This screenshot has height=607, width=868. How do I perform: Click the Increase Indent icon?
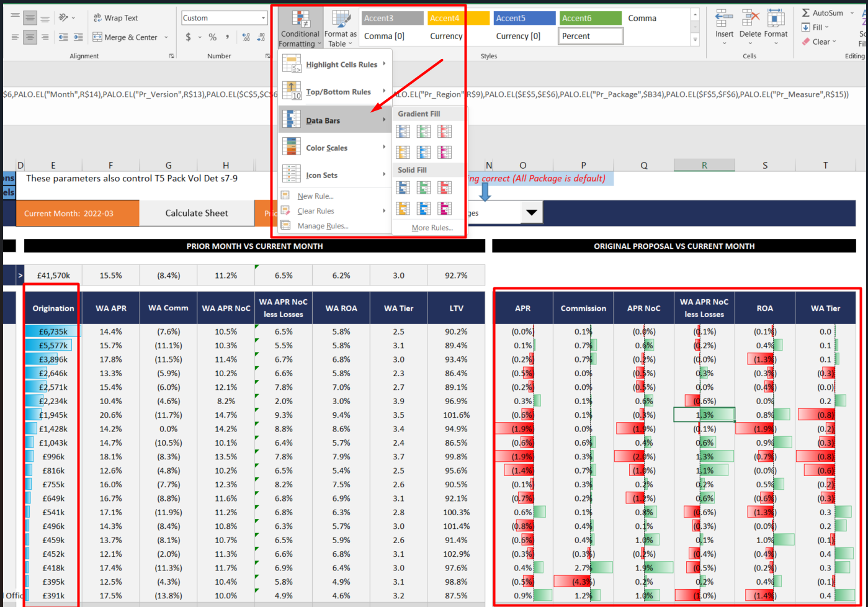tap(78, 37)
